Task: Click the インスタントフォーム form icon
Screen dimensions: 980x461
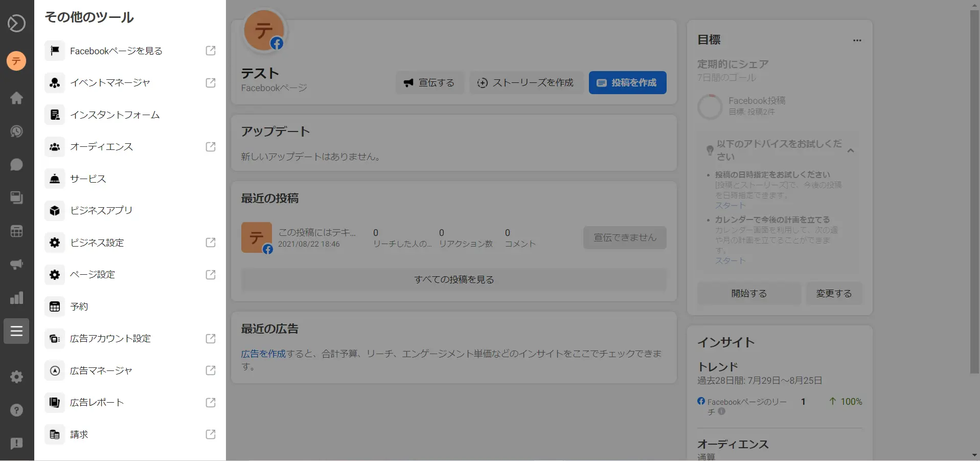Action: pos(55,115)
